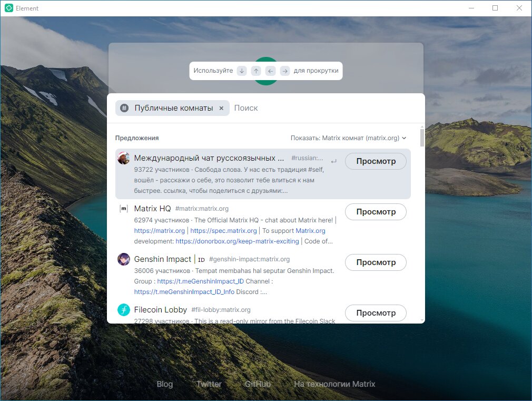Click the room list scrollbar thumb
This screenshot has width=532, height=401.
422,138
